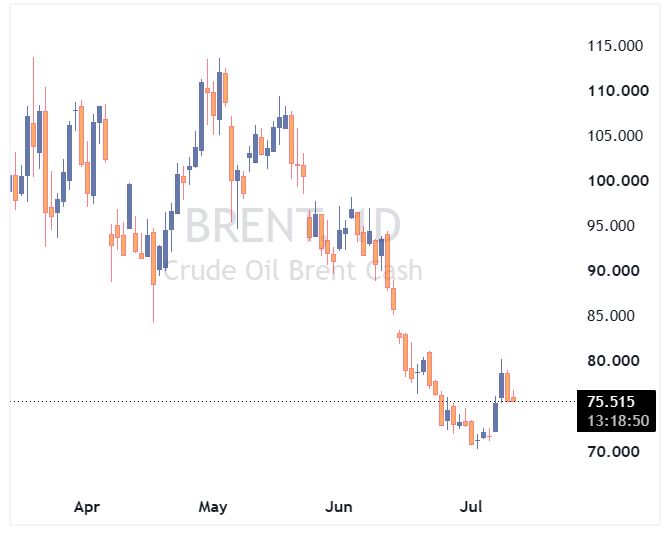
Task: Click the current price 75.515 tag
Action: click(611, 402)
